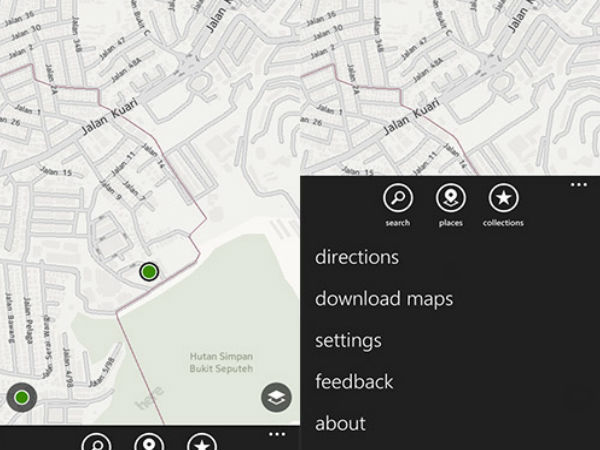The height and width of the screenshot is (450, 600).
Task: Choose feedback in the menu
Action: [x=354, y=381]
